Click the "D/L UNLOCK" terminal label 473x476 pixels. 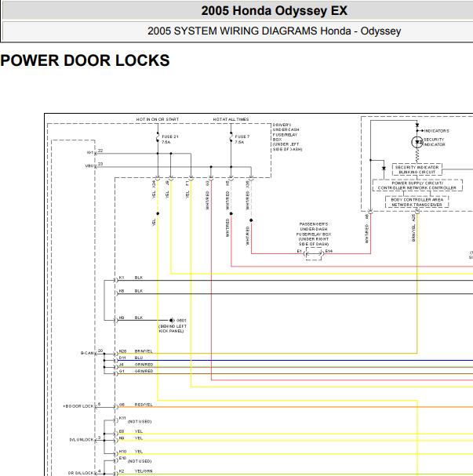[82, 440]
